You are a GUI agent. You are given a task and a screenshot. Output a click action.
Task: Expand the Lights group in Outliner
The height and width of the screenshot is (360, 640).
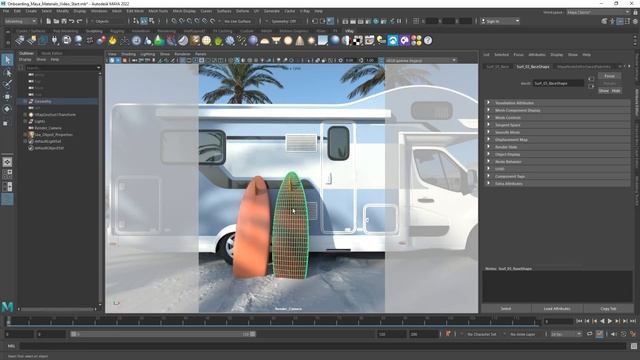[x=25, y=121]
